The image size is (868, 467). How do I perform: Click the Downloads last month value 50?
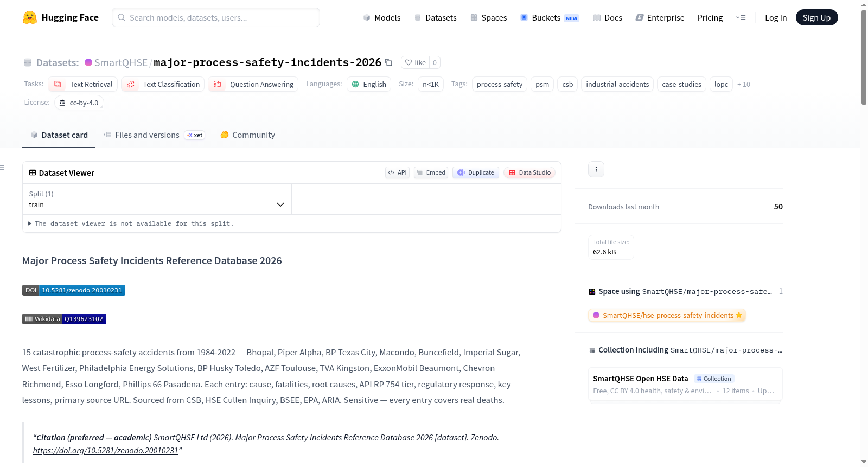pyautogui.click(x=778, y=207)
